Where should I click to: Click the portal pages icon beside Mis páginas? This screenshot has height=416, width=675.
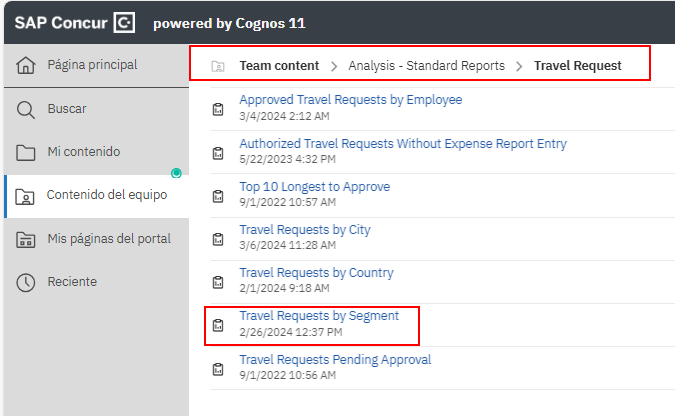[25, 239]
